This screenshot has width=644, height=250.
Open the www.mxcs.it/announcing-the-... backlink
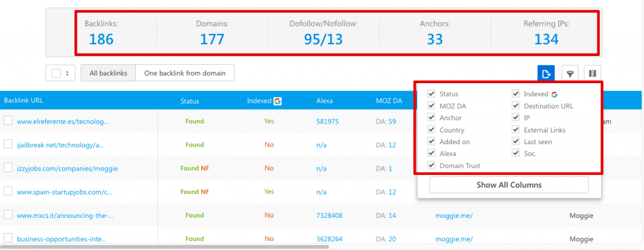[x=65, y=215]
